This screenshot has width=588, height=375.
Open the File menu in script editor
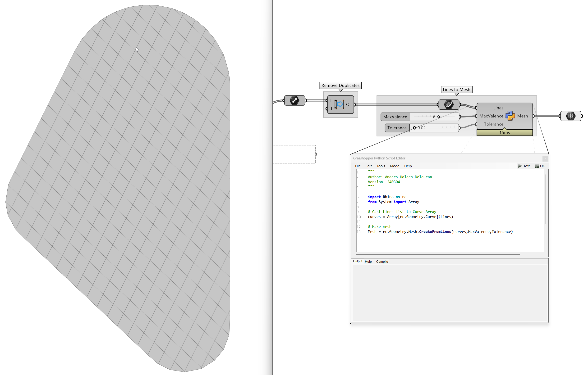(x=358, y=166)
